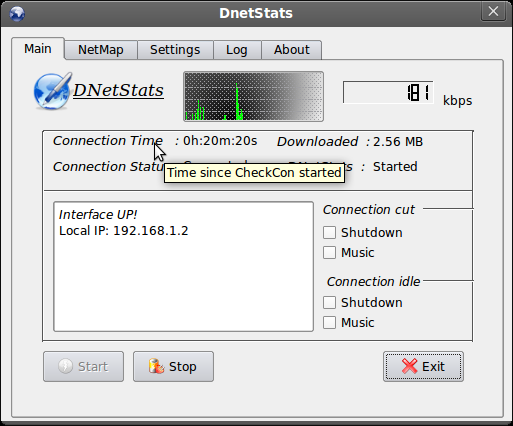Show the Log tab
513x426 pixels.
click(x=237, y=50)
